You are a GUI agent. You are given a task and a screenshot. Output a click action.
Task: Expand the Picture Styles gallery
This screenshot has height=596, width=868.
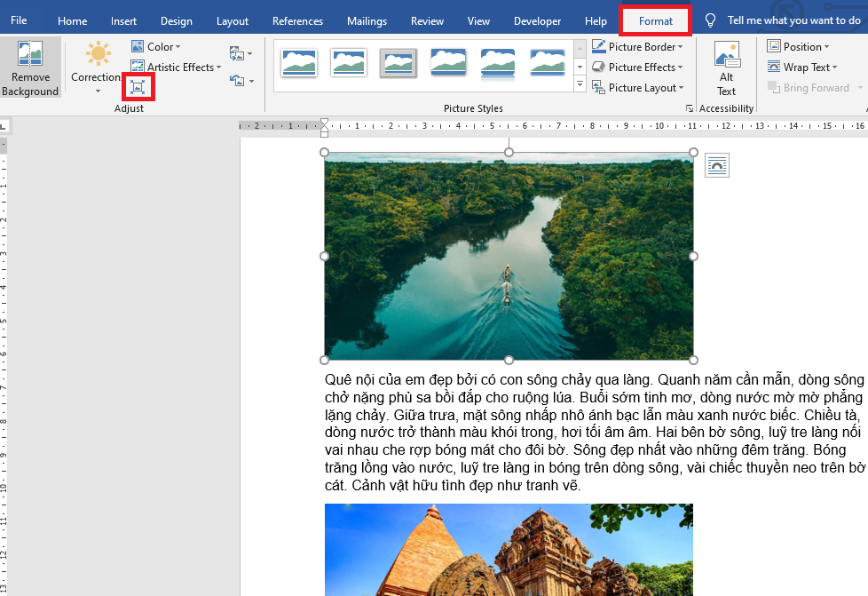(x=580, y=84)
